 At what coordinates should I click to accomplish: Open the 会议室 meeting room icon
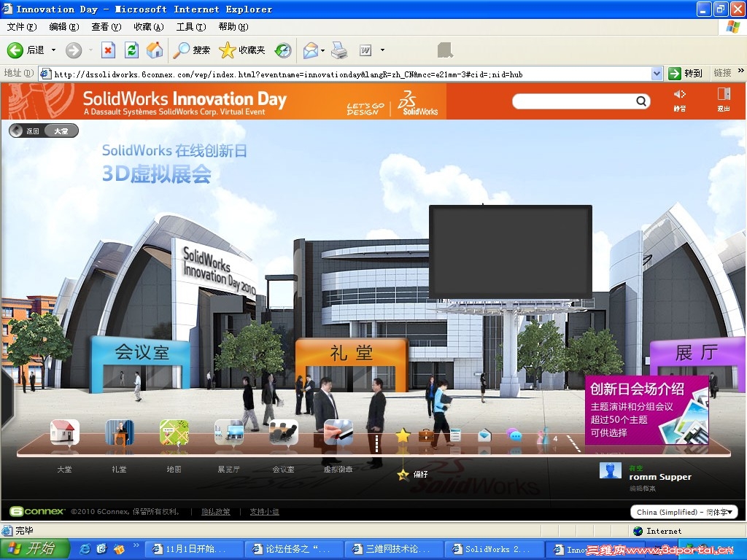(x=284, y=432)
